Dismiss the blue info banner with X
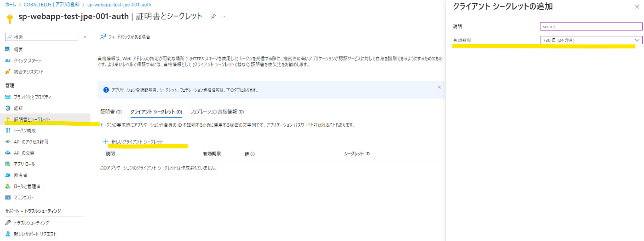The width and height of the screenshot is (644, 241). (x=439, y=87)
